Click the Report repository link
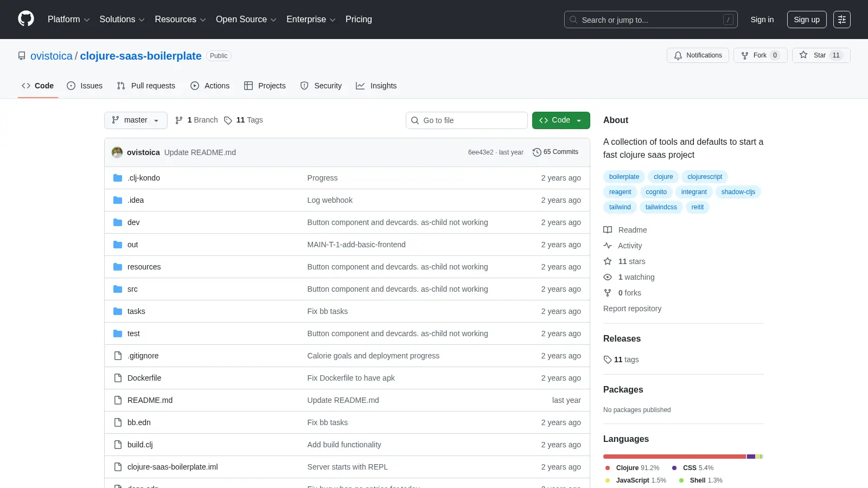Image resolution: width=868 pixels, height=488 pixels. (633, 309)
